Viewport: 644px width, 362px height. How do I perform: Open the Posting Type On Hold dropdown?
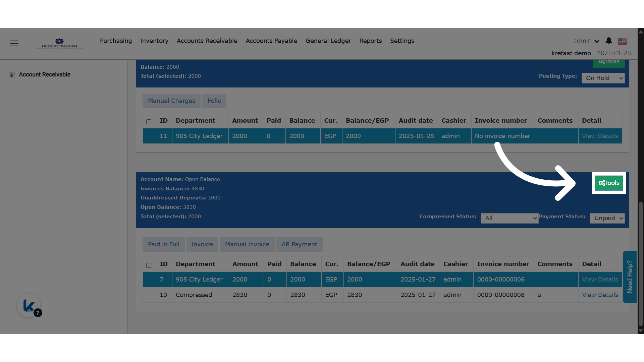coord(603,78)
